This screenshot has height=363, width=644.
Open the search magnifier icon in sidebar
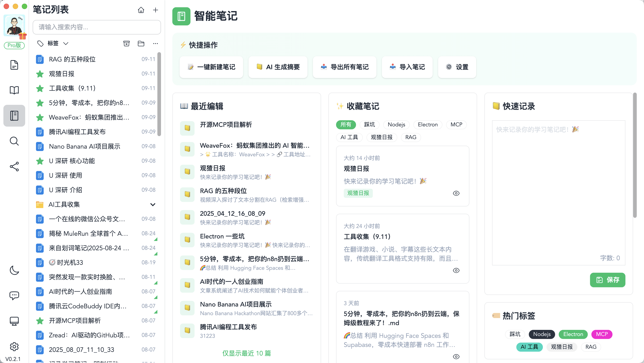click(14, 141)
